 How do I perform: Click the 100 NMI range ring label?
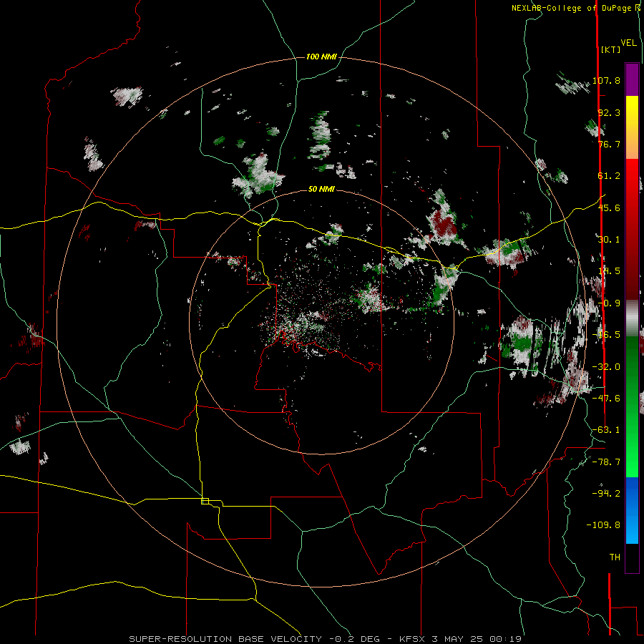pyautogui.click(x=321, y=57)
